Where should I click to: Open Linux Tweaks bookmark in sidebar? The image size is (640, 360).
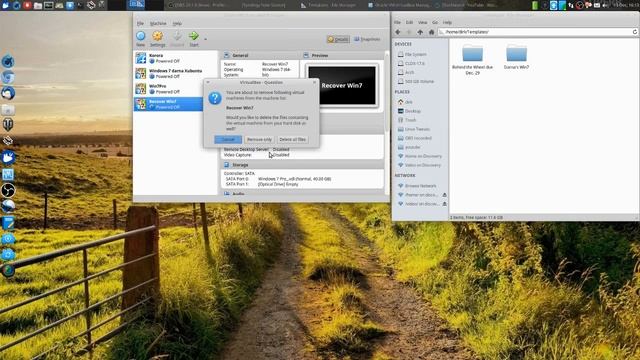[x=417, y=129]
